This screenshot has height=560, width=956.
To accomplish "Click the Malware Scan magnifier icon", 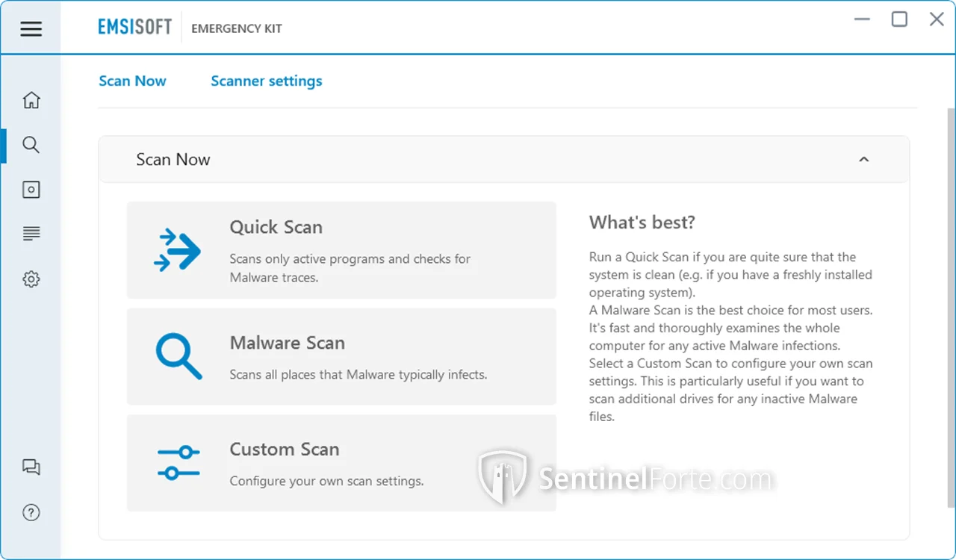I will 178,357.
